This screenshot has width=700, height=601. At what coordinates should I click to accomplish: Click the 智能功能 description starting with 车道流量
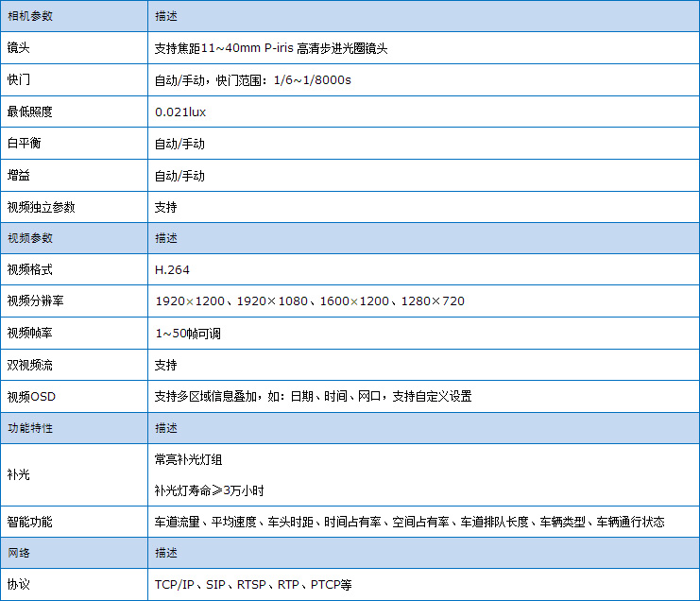click(409, 522)
